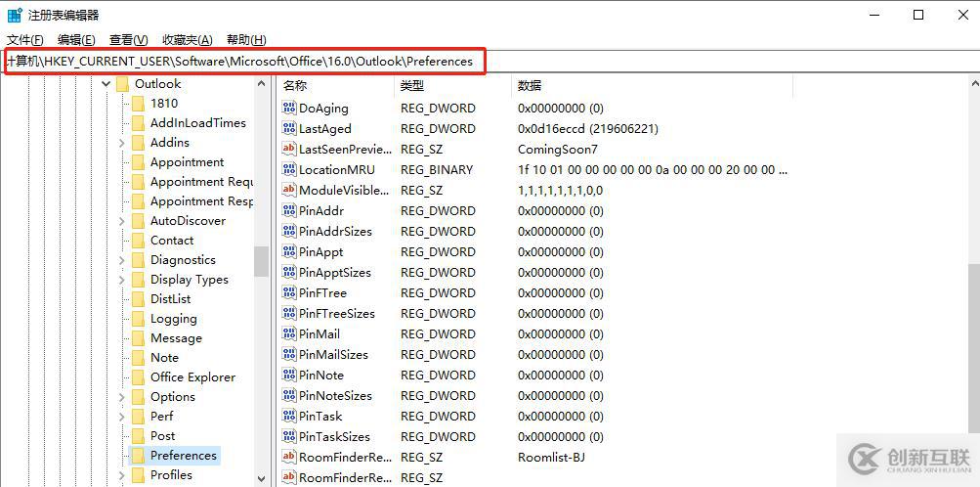This screenshot has width=980, height=487.
Task: Expand the Diagnostics key arrow
Action: click(x=121, y=260)
